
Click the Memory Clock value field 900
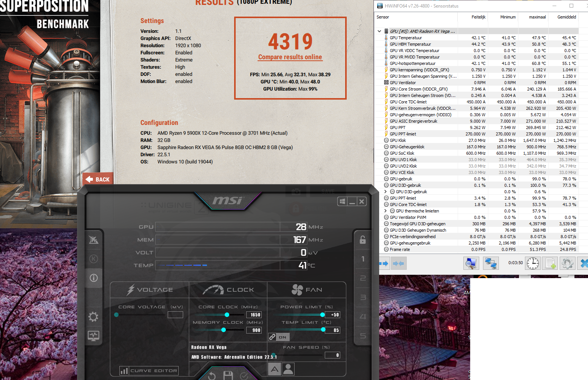(x=254, y=330)
